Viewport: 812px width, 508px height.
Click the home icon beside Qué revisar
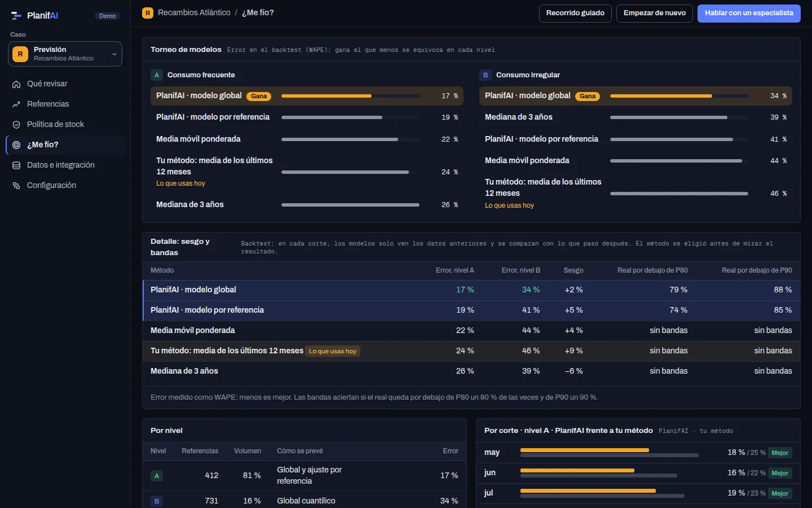click(16, 84)
